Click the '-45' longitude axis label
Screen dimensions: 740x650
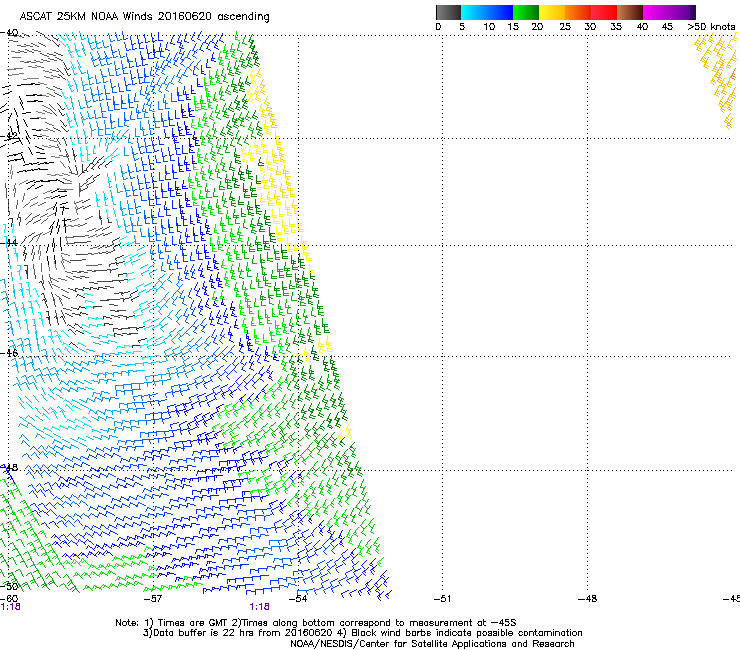tap(731, 599)
